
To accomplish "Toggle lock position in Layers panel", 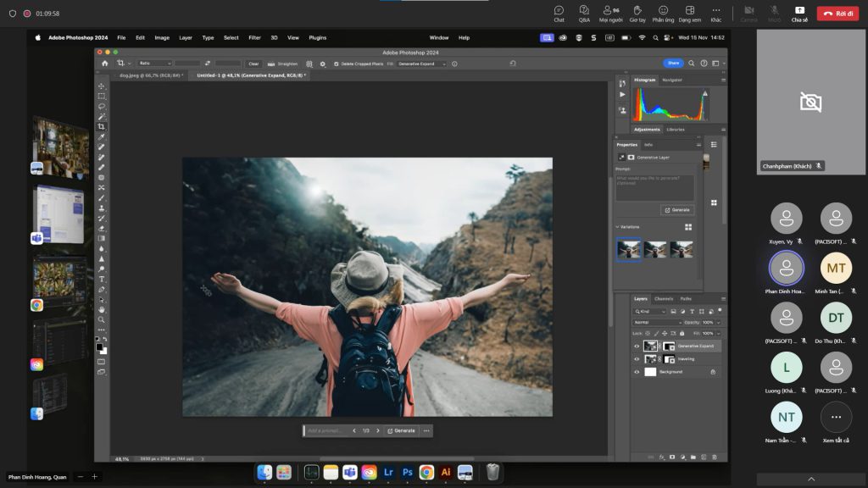I will click(665, 334).
